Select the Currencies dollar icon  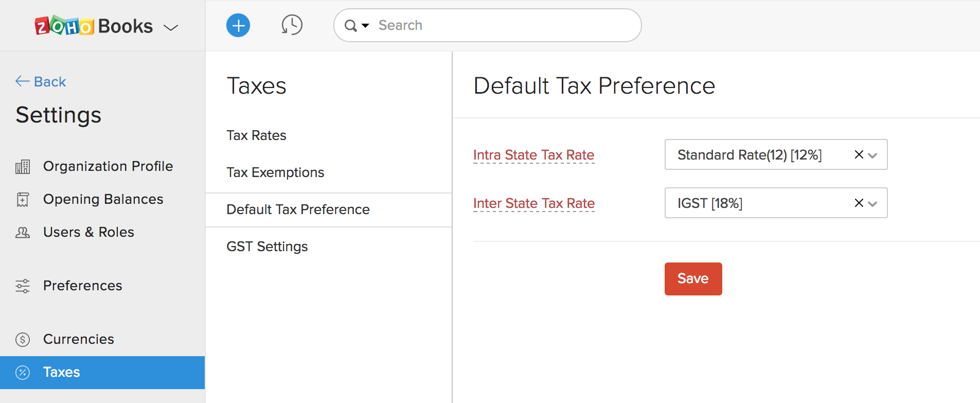pos(23,339)
